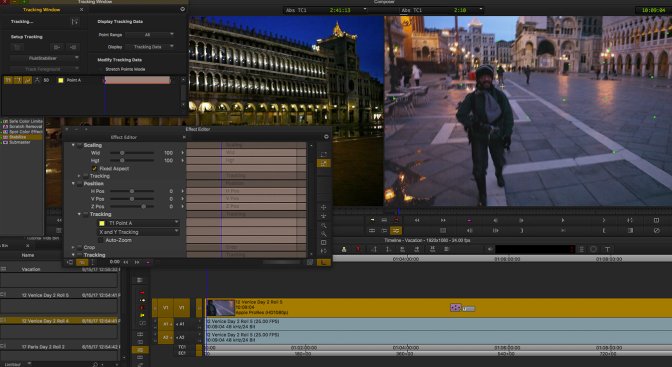
Task: Toggle the V1 record track selector
Action: tap(181, 308)
